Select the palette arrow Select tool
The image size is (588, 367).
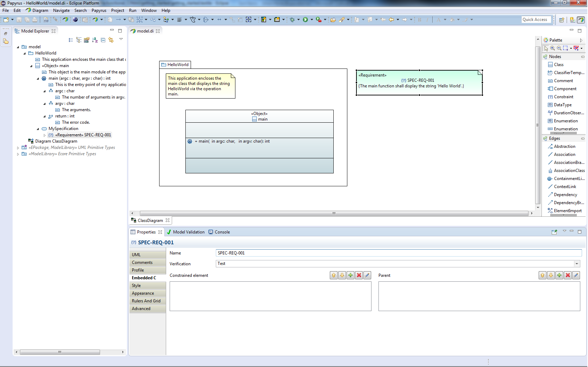546,48
